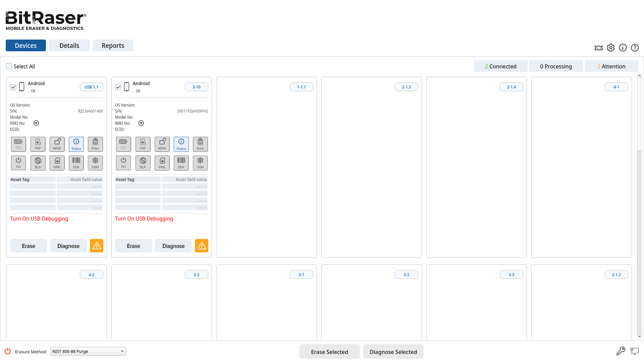
Task: Click the MDM lock icon on the 3-10 device
Action: [x=162, y=144]
